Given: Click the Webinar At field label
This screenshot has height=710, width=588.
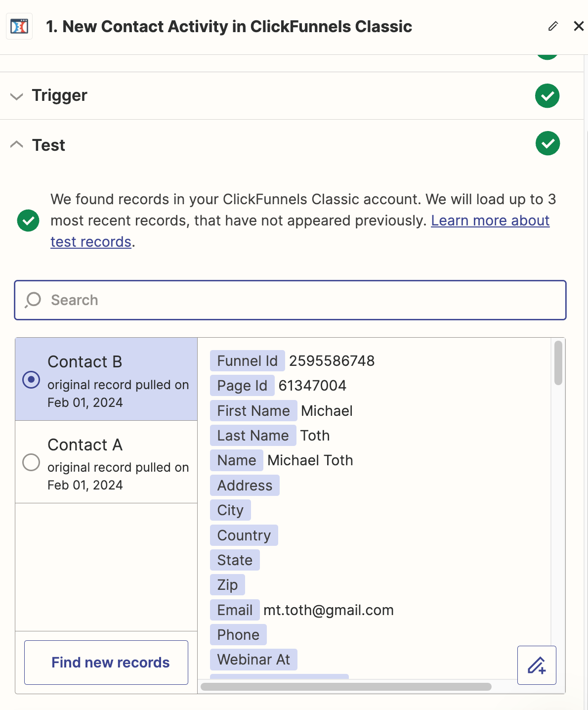Looking at the screenshot, I should pos(253,660).
